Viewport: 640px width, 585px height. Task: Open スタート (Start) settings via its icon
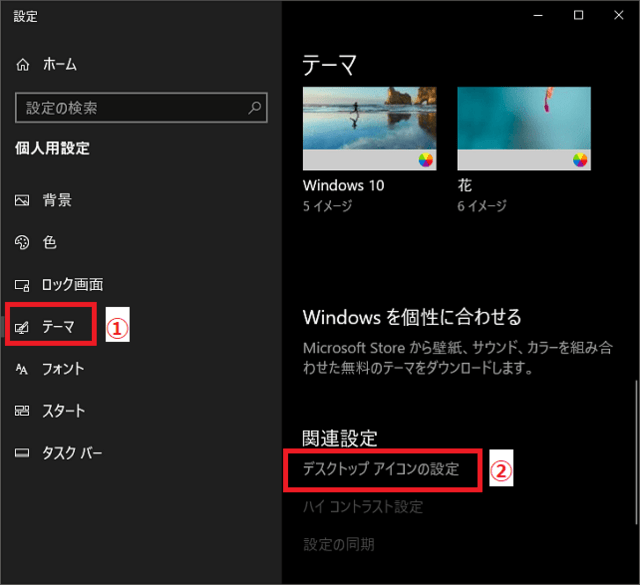(x=23, y=411)
